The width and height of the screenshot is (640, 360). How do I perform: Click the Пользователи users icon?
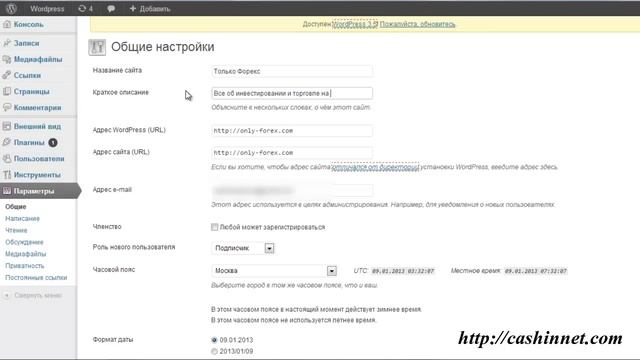point(7,158)
